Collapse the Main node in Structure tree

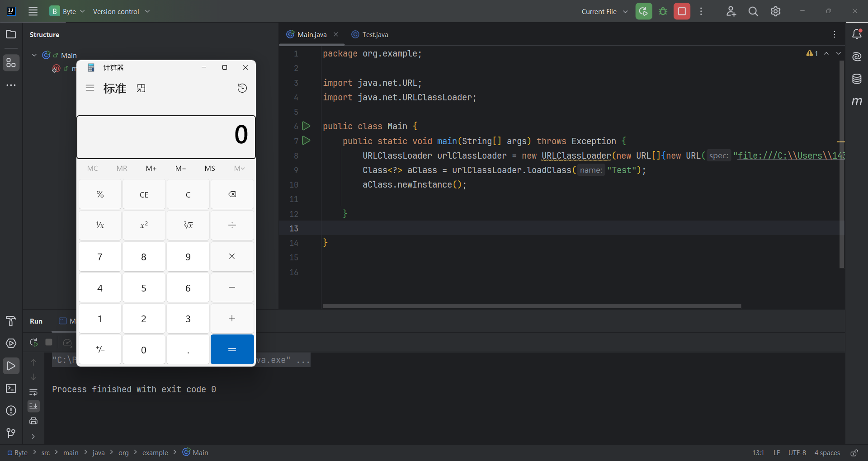pos(34,55)
